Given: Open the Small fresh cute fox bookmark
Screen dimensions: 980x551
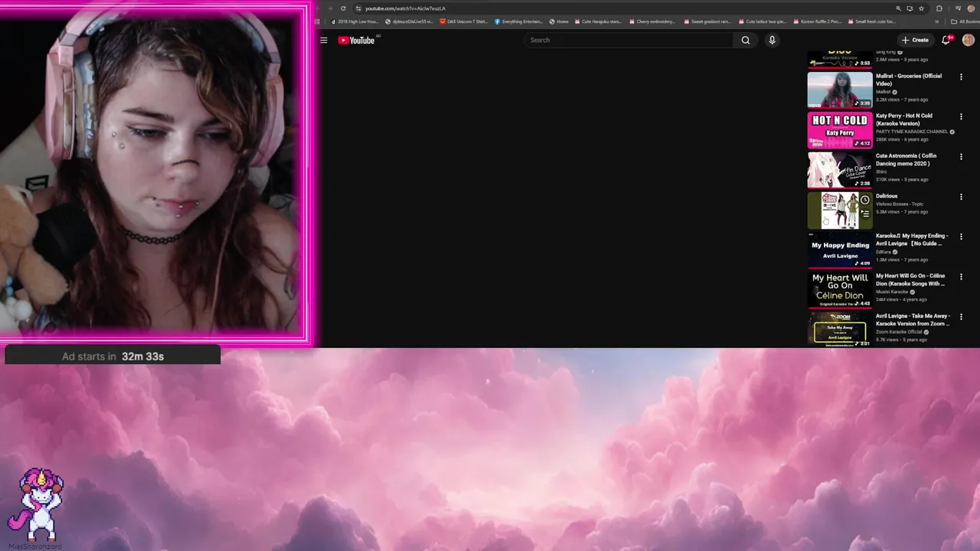Looking at the screenshot, I should coord(871,21).
